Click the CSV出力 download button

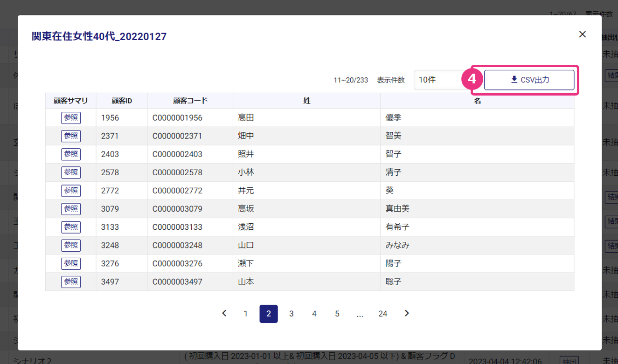click(x=529, y=80)
